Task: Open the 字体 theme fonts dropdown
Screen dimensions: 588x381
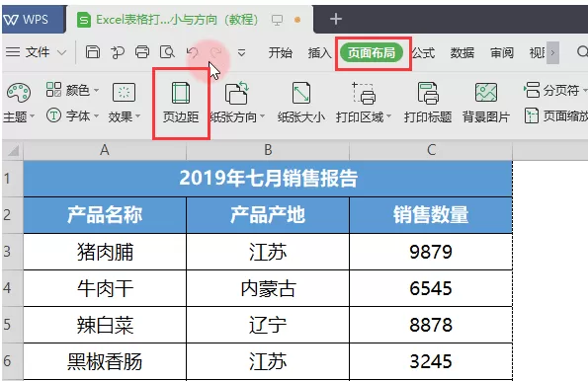Action: point(72,115)
